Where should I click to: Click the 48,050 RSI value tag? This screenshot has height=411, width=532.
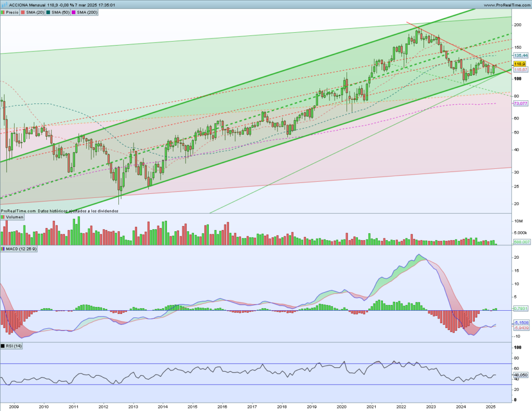click(x=521, y=375)
